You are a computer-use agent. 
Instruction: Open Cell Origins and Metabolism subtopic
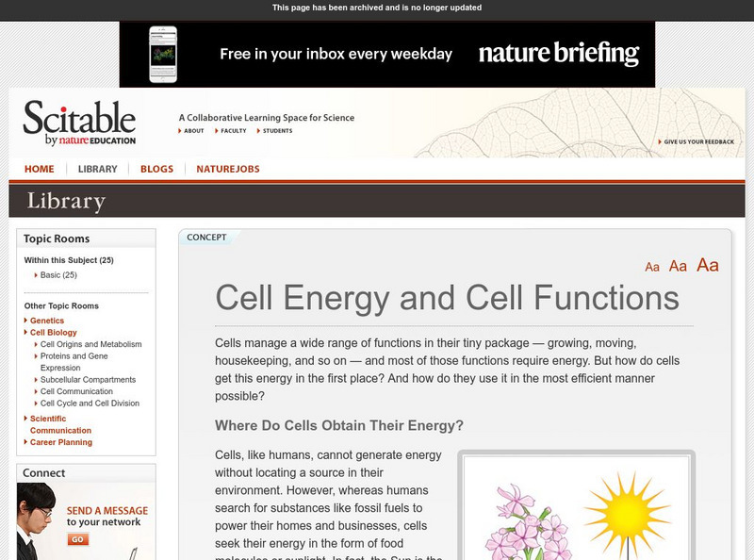tap(91, 344)
